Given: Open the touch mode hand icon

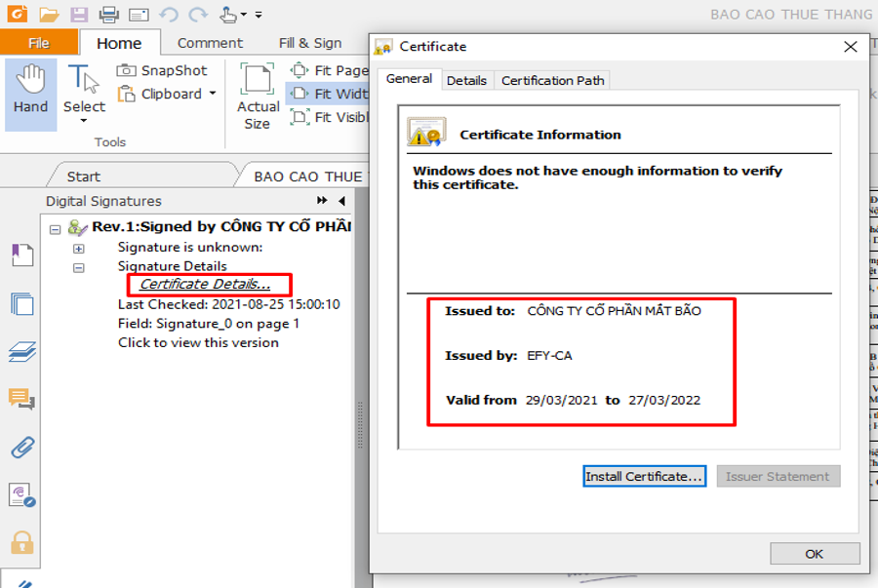Looking at the screenshot, I should pos(228,15).
